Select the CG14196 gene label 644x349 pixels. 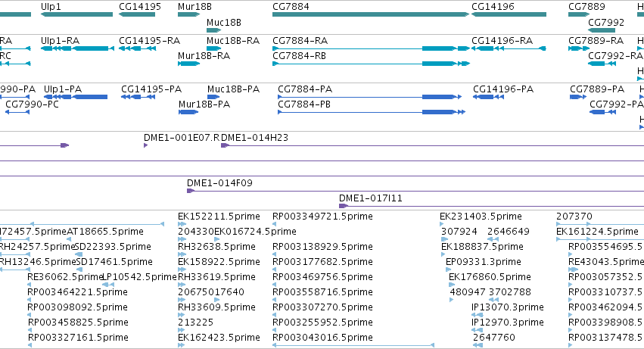pos(493,7)
